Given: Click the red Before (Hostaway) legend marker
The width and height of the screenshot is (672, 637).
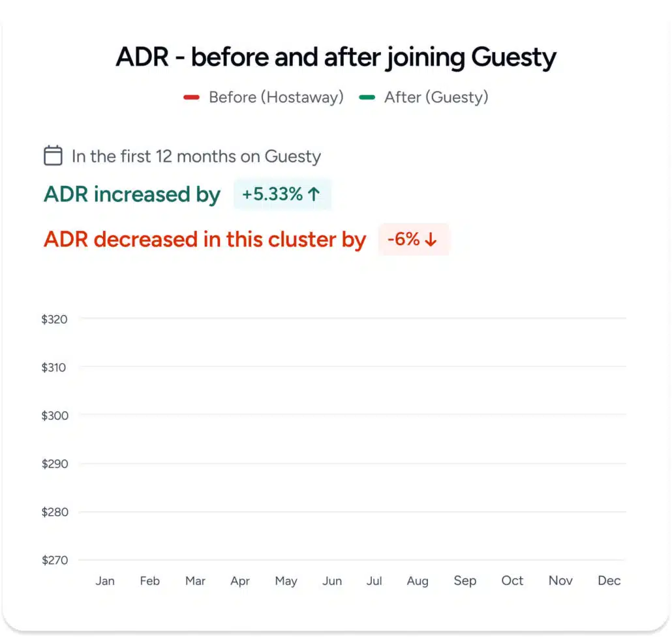Looking at the screenshot, I should (x=191, y=97).
